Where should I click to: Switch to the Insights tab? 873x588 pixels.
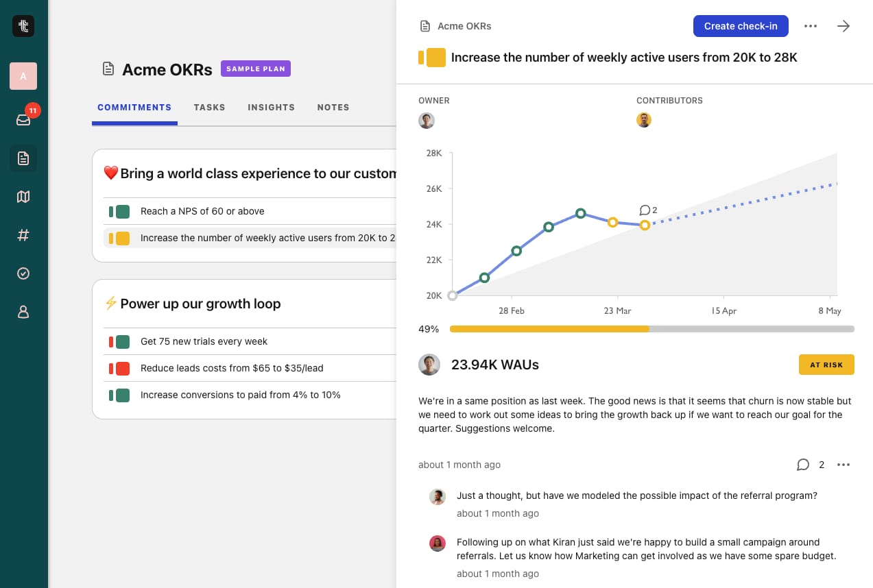(x=271, y=108)
